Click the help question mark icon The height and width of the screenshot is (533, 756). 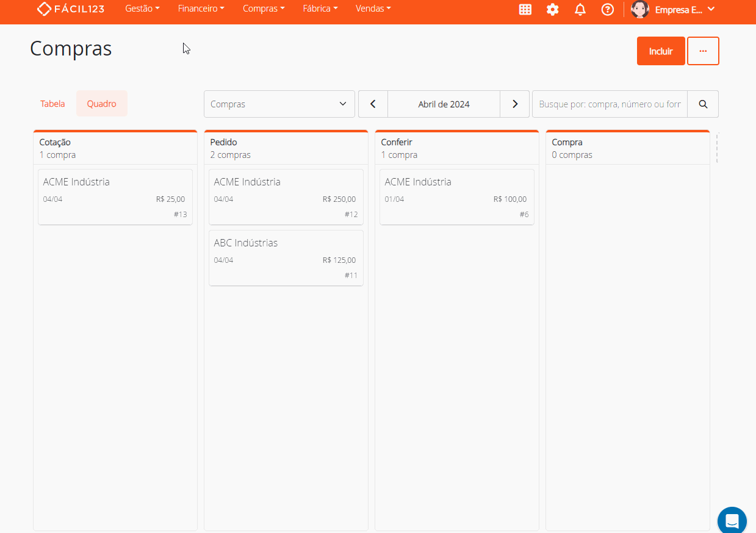point(607,9)
